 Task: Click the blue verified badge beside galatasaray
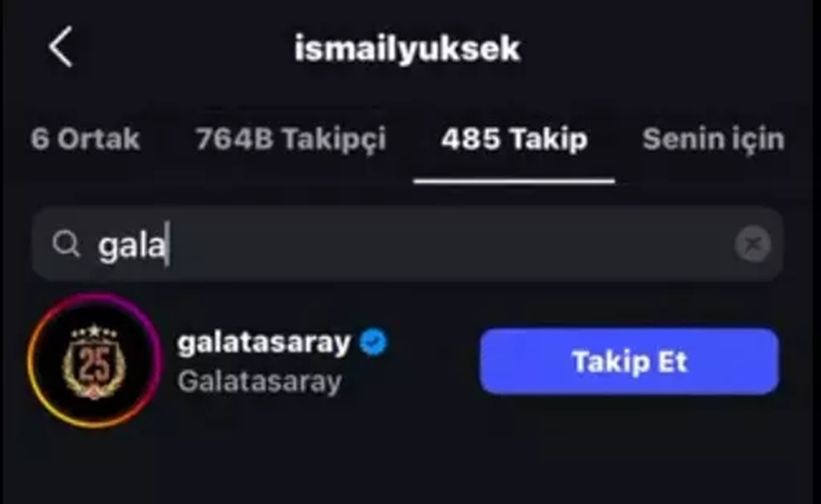tap(373, 343)
